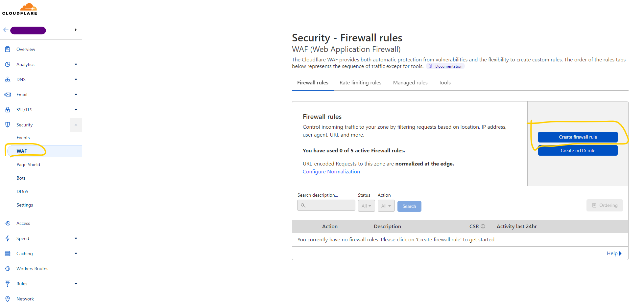Viewport: 644px width, 308px height.
Task: Click the Speed lightning bolt icon
Action: pyautogui.click(x=8, y=238)
